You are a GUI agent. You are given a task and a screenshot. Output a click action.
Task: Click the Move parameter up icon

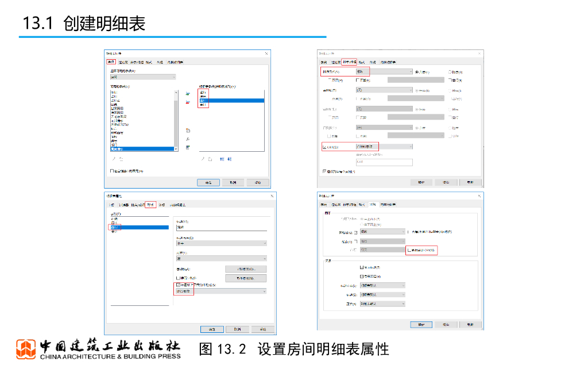pyautogui.click(x=222, y=159)
